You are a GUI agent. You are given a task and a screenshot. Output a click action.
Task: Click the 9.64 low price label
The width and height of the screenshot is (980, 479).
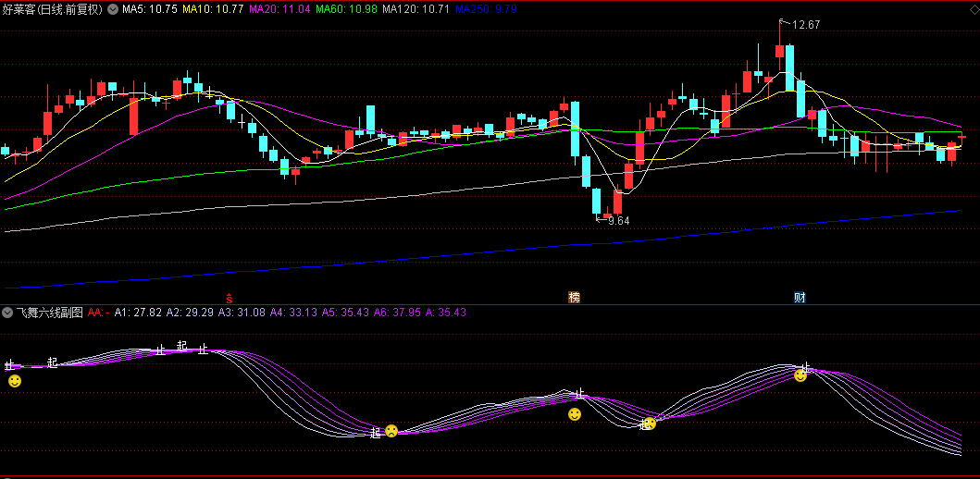(618, 220)
